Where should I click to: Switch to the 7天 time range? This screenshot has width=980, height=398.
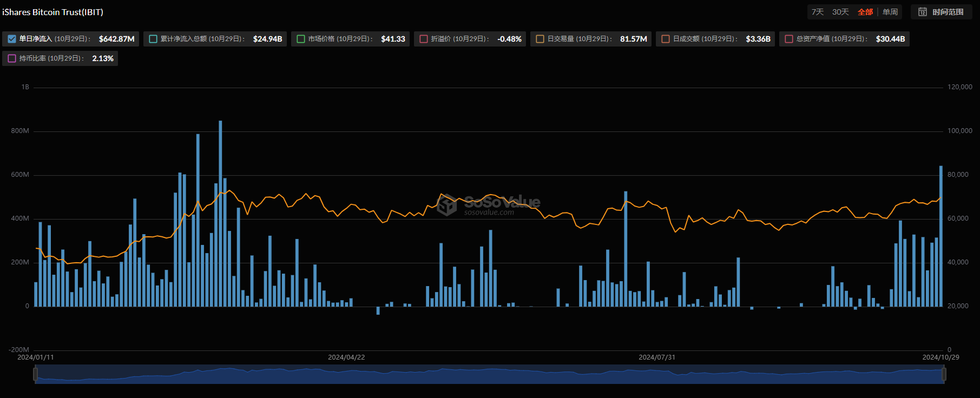click(818, 12)
